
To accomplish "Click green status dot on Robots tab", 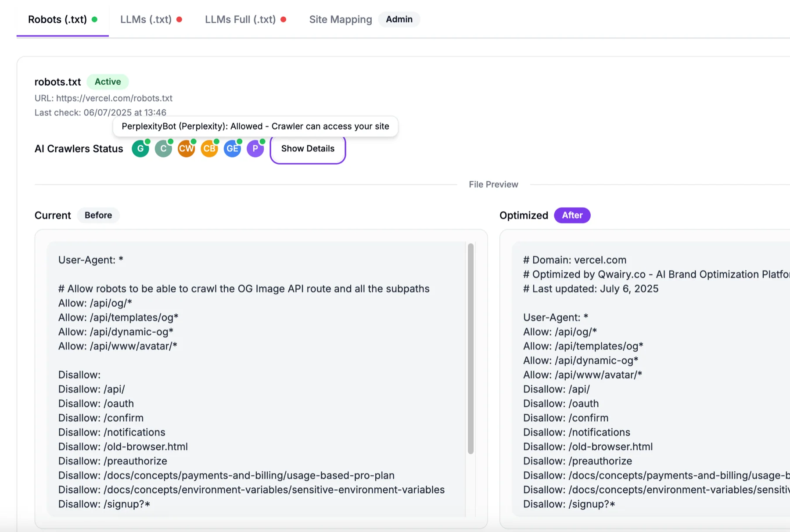I will (x=94, y=19).
